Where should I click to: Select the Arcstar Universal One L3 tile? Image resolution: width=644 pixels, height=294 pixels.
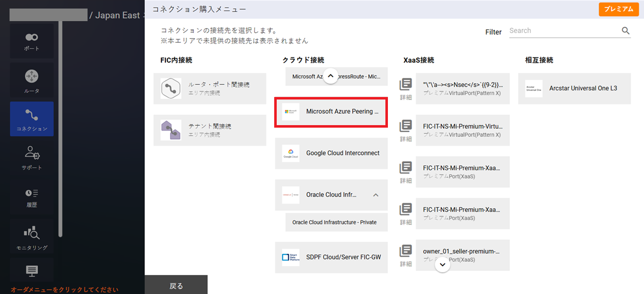pos(574,89)
